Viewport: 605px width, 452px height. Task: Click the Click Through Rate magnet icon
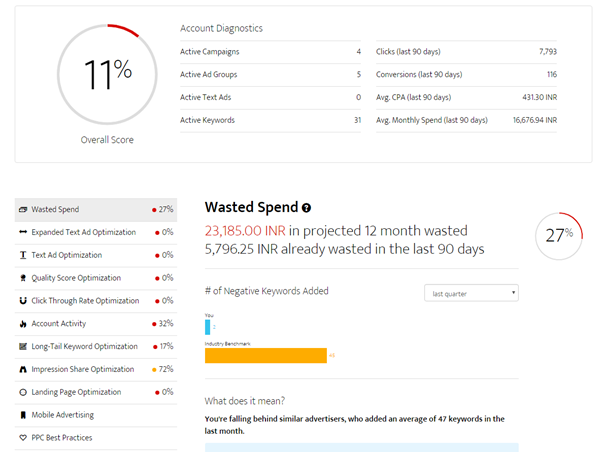23,301
